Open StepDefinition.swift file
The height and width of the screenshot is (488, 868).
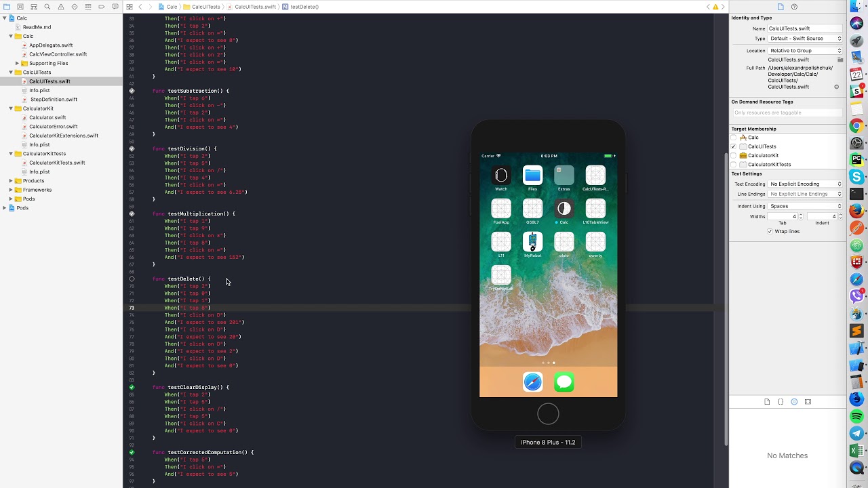[x=54, y=100]
